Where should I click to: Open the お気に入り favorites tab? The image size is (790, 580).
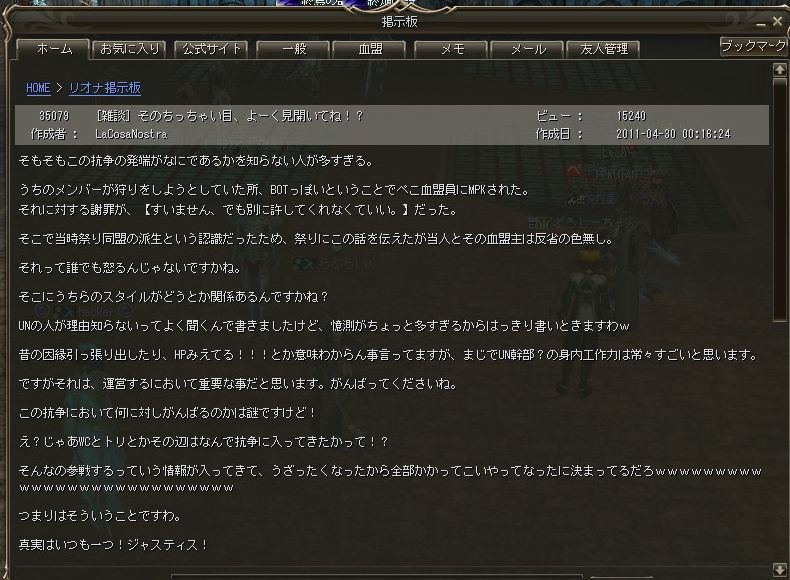[129, 49]
